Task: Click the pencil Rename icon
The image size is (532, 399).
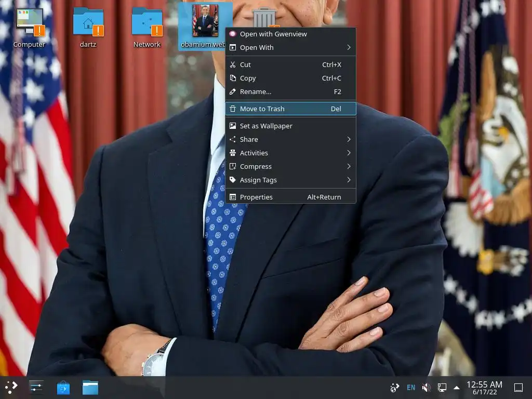Action: (233, 91)
